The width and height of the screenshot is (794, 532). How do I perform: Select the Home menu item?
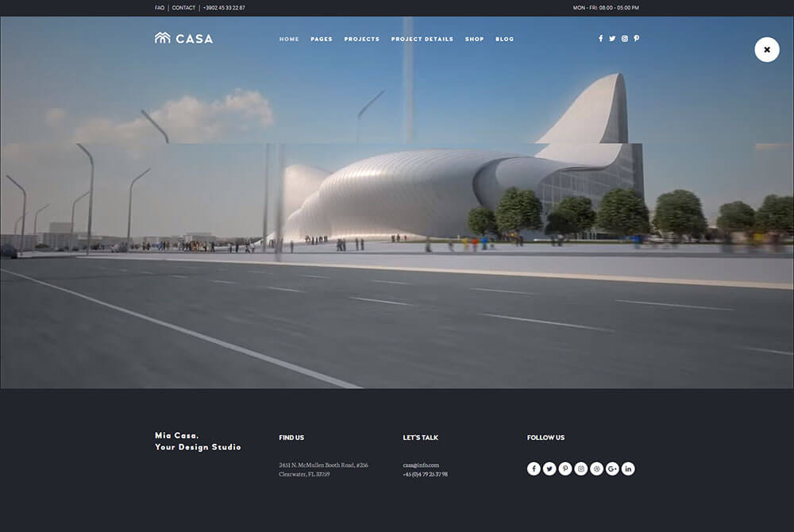288,38
